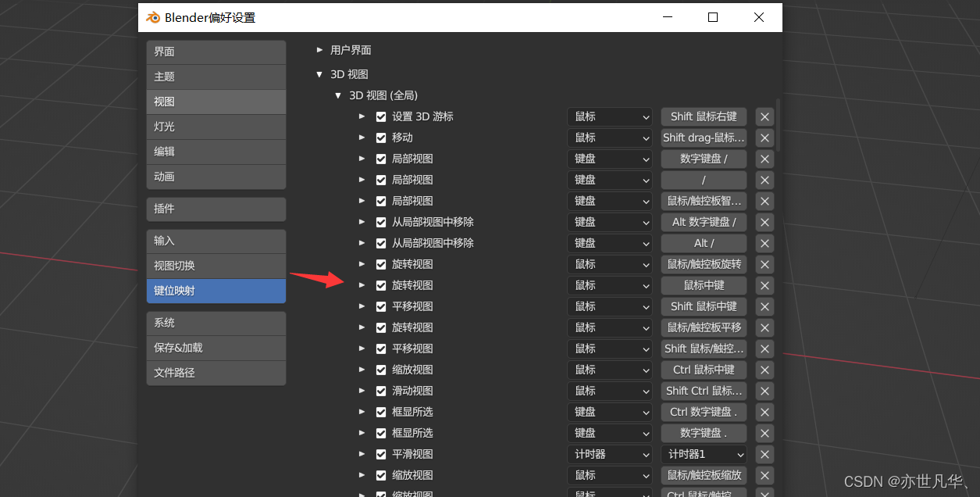The width and height of the screenshot is (980, 497).
Task: Remove the 平滑视图 计时器 entry
Action: [x=764, y=454]
